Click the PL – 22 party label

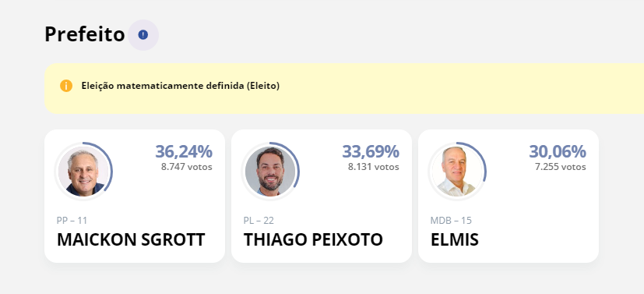(x=259, y=221)
